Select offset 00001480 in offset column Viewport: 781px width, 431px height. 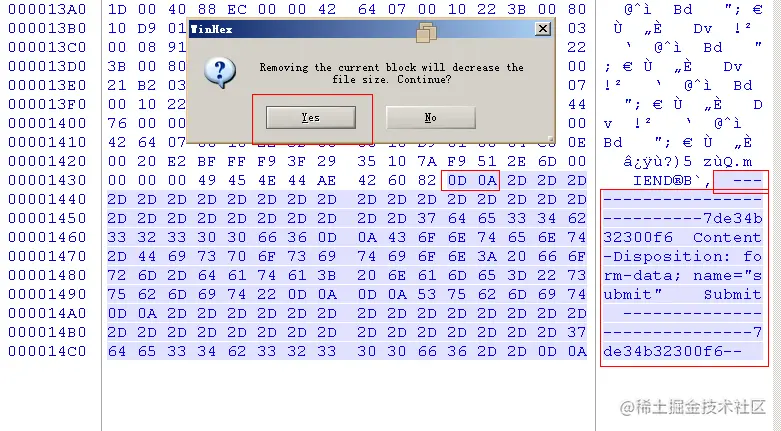47,275
